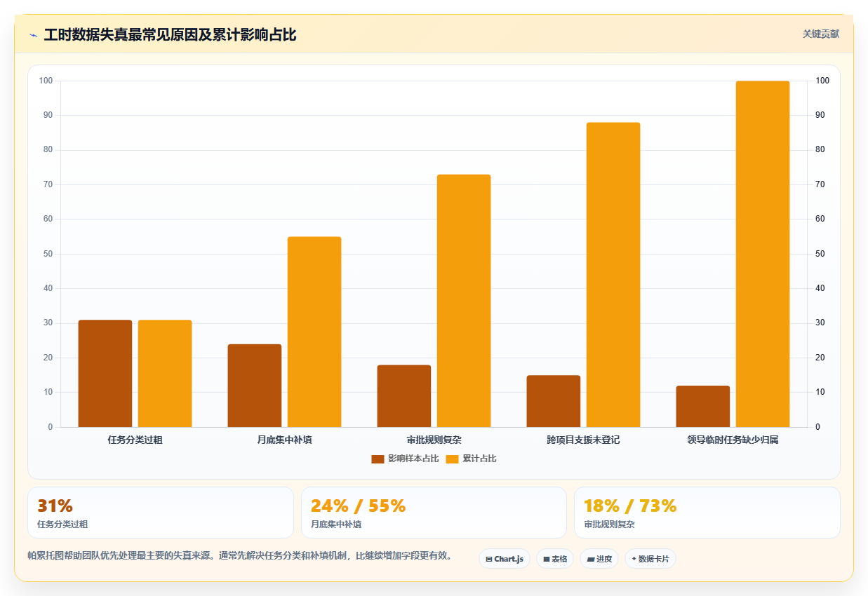Click the 审批规则复杂 x-axis label
Viewport: 868px width, 596px height.
tap(434, 440)
